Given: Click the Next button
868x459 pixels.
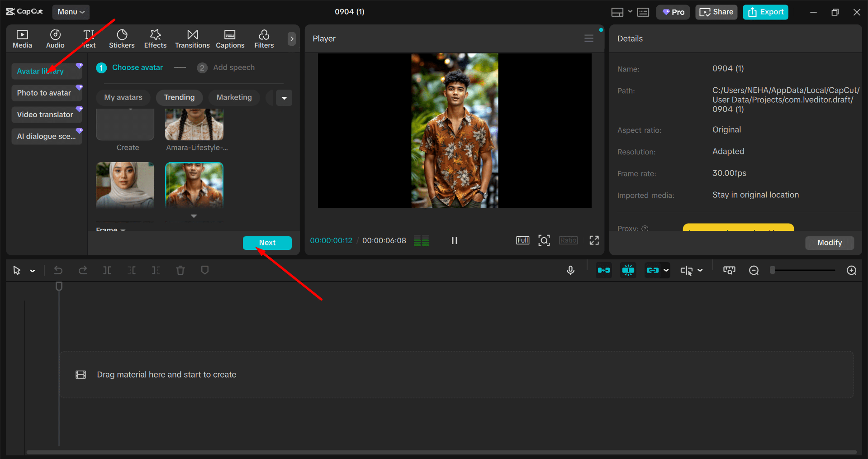Looking at the screenshot, I should click(x=267, y=243).
